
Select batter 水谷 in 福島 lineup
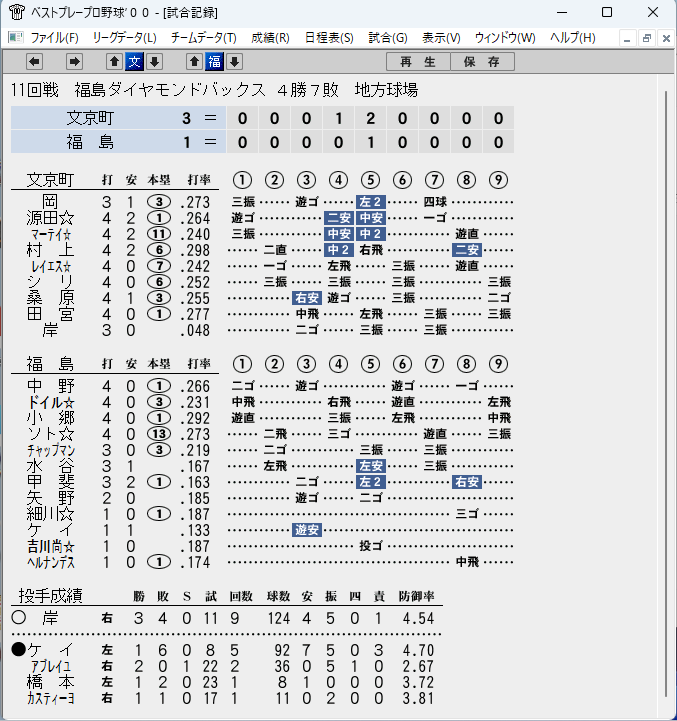(x=50, y=466)
